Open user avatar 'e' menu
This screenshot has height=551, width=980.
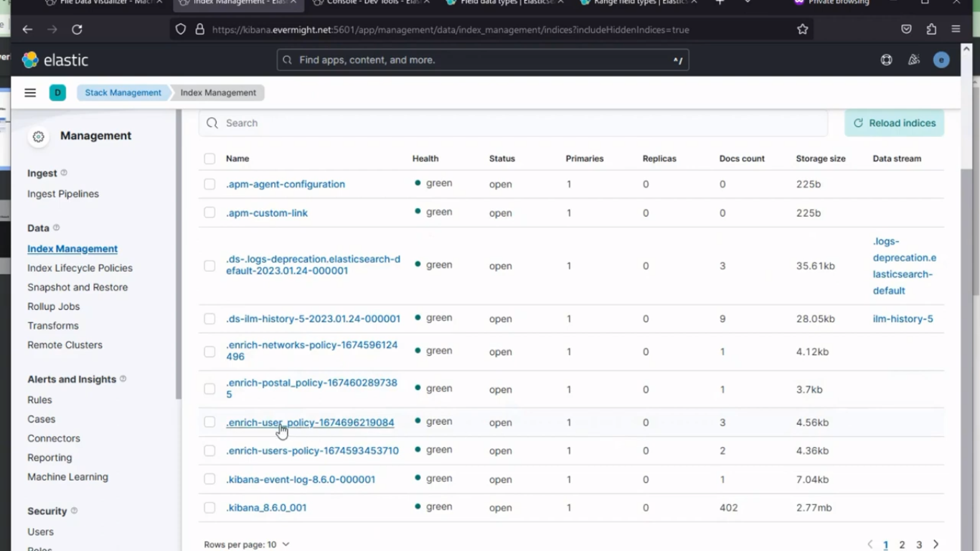tap(941, 60)
